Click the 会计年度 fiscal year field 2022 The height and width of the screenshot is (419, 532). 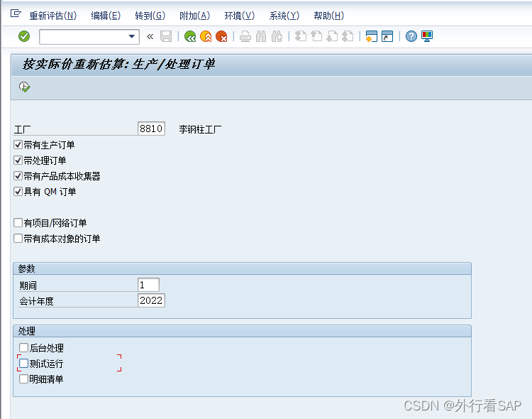pyautogui.click(x=151, y=300)
